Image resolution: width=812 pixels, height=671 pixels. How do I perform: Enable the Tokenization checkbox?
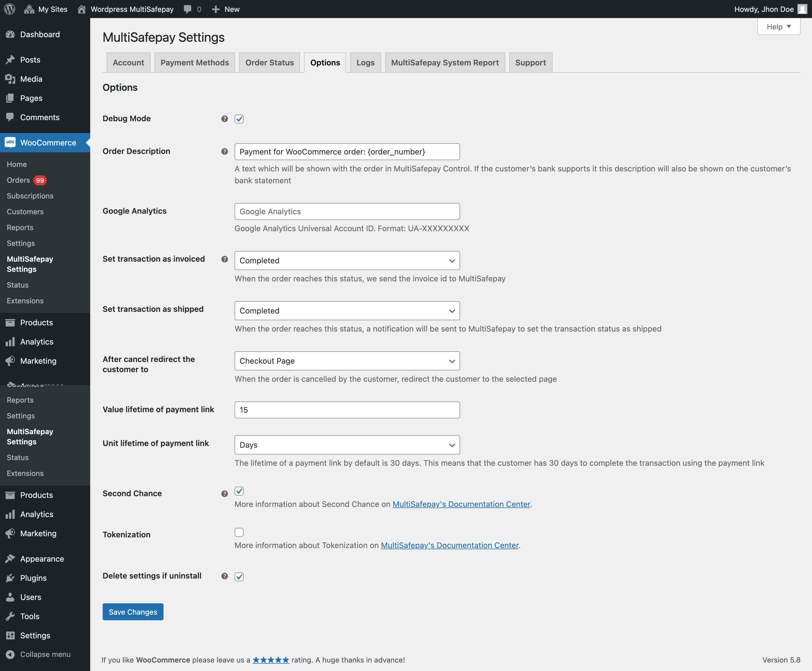[239, 532]
